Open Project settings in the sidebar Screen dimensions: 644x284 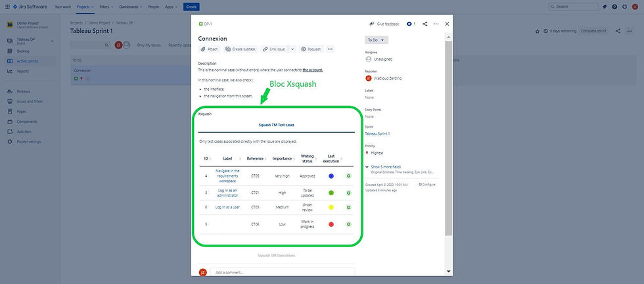[x=29, y=142]
